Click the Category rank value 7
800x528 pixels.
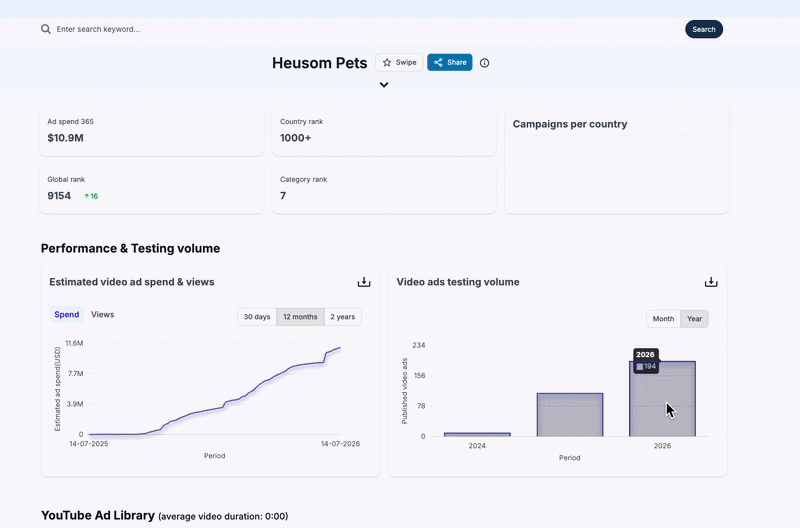(283, 196)
